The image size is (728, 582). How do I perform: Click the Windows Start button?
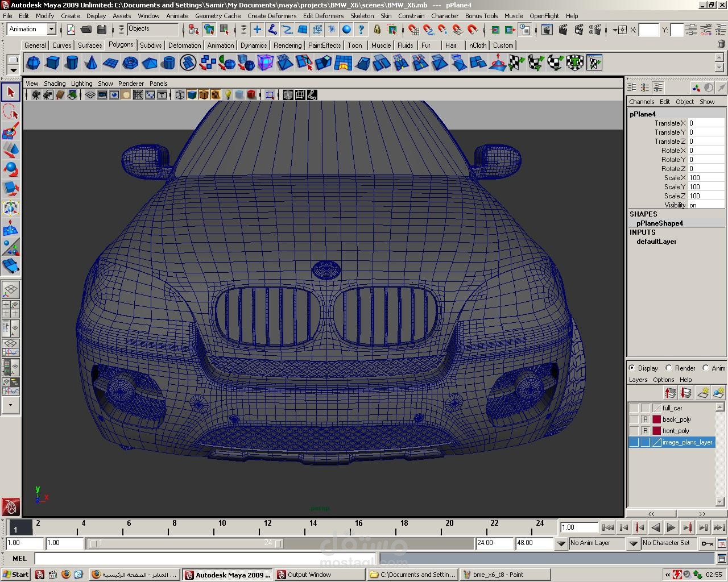15,575
